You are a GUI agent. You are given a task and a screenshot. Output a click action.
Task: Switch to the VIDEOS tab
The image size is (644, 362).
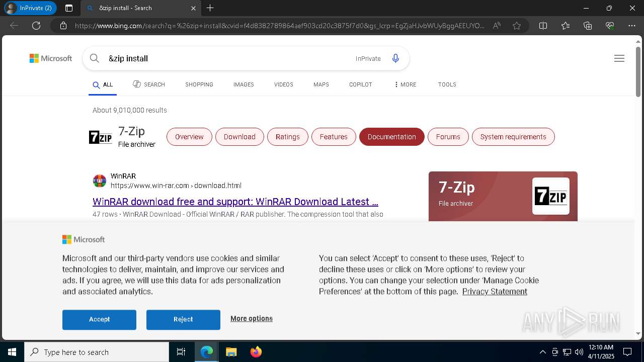click(284, 84)
